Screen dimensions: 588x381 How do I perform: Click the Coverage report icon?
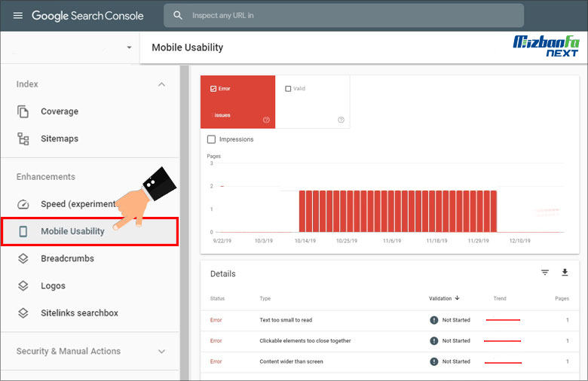[23, 111]
